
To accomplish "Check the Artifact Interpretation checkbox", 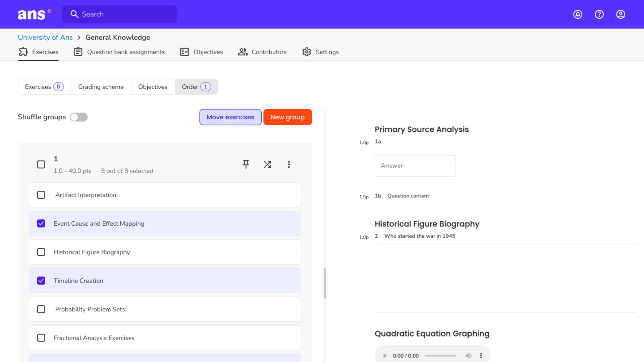I will [x=41, y=195].
